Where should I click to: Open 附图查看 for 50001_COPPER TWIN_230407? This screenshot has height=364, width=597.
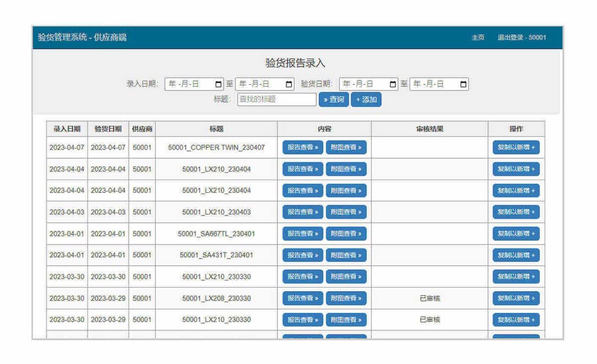[x=346, y=147]
